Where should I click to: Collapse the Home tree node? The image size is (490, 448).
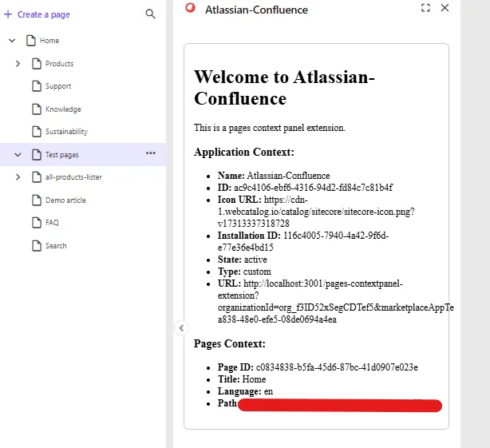click(x=12, y=41)
